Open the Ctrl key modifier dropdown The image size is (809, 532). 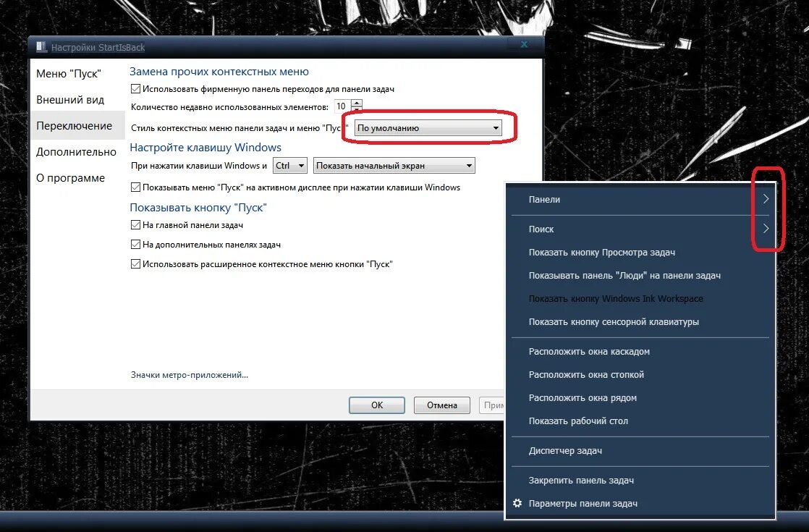click(290, 166)
